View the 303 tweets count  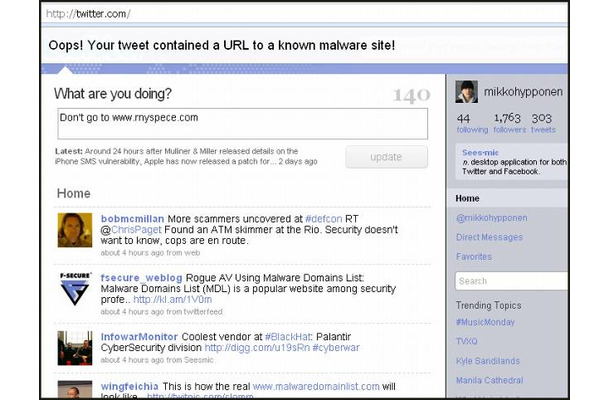543,123
